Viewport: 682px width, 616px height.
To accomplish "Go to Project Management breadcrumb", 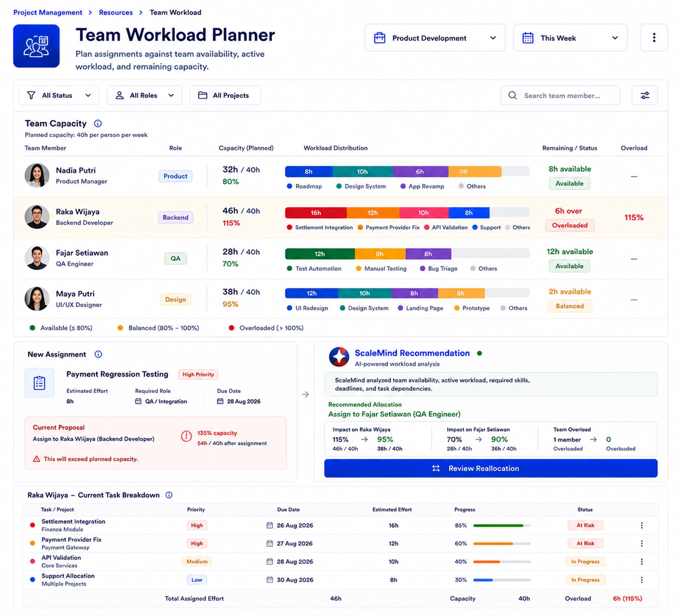I will pos(48,13).
